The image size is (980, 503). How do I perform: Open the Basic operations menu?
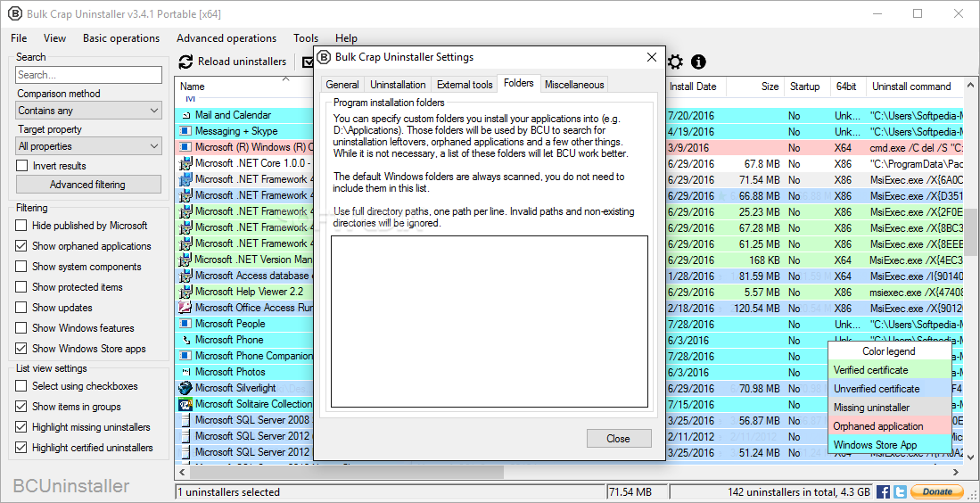pyautogui.click(x=121, y=38)
